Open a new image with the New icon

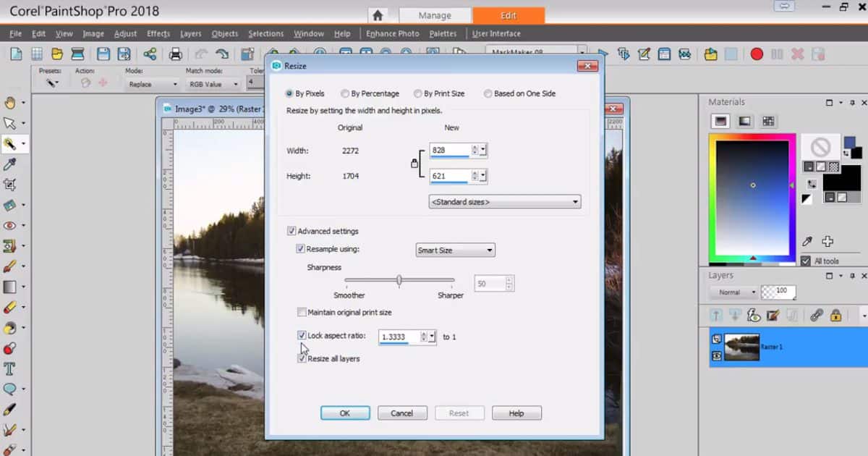click(x=16, y=53)
